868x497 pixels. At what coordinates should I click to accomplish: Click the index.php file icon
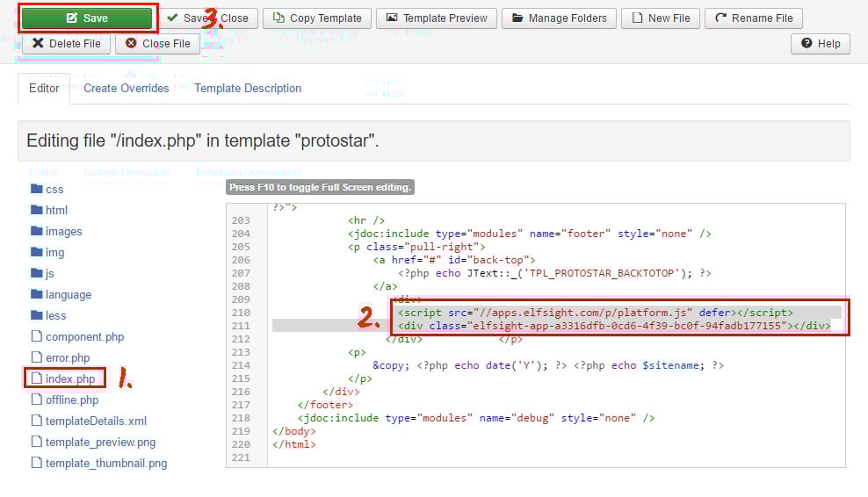tap(37, 378)
